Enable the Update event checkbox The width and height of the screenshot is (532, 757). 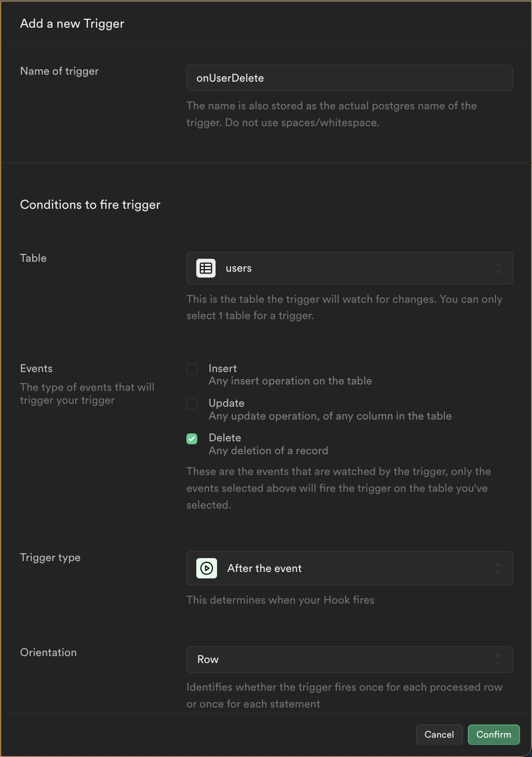(x=192, y=404)
